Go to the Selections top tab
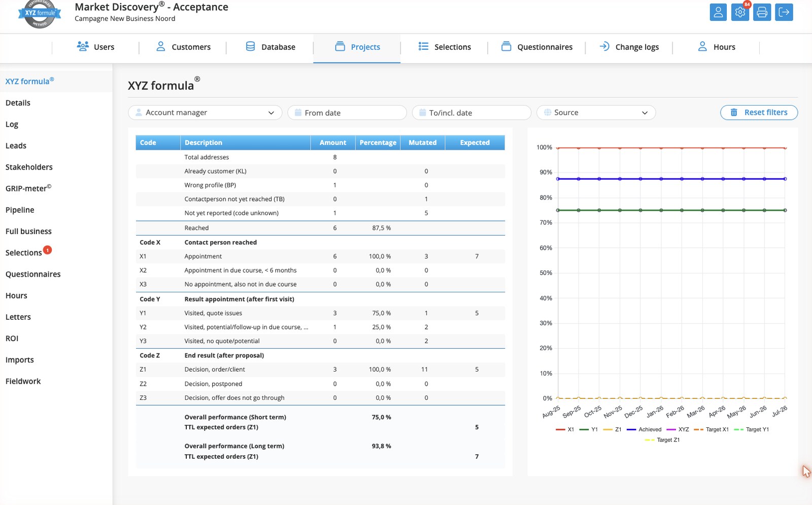Screen dimensions: 812x505 tap(444, 47)
